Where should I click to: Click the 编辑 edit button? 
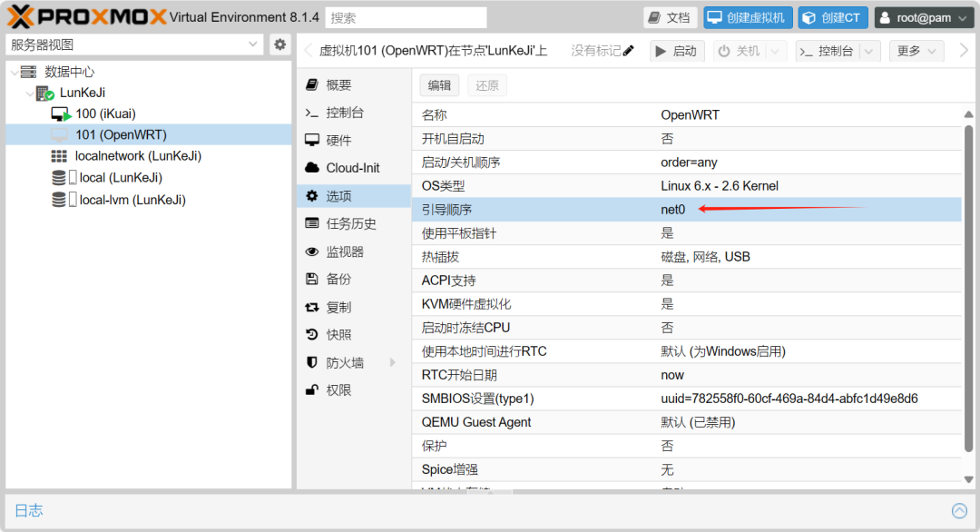(439, 85)
